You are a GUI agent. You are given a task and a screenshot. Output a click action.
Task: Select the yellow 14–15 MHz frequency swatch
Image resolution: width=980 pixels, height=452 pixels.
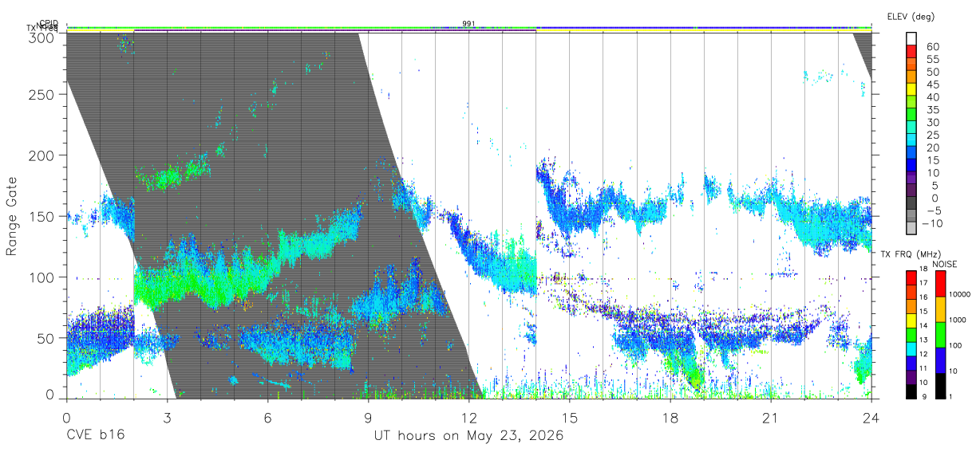coord(911,320)
